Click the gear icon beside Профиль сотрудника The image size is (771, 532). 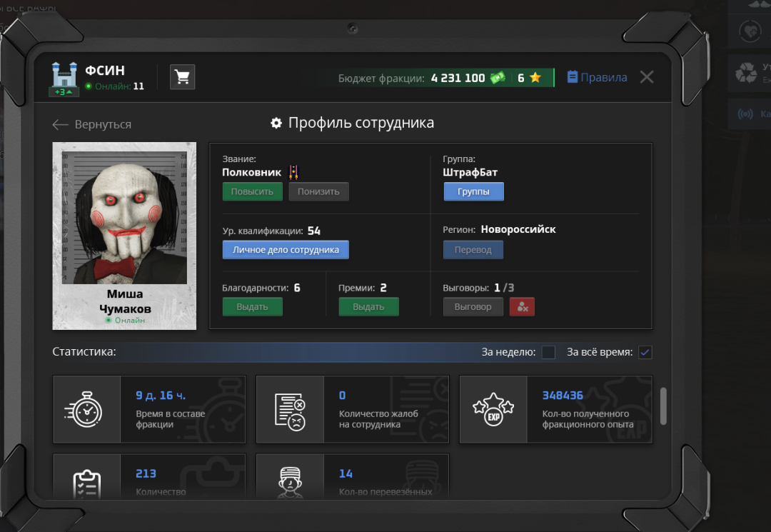[276, 123]
